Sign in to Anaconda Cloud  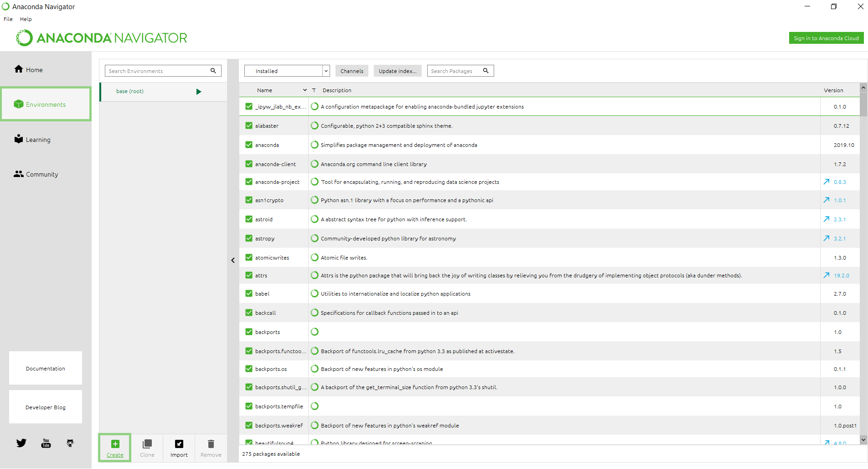pos(826,38)
